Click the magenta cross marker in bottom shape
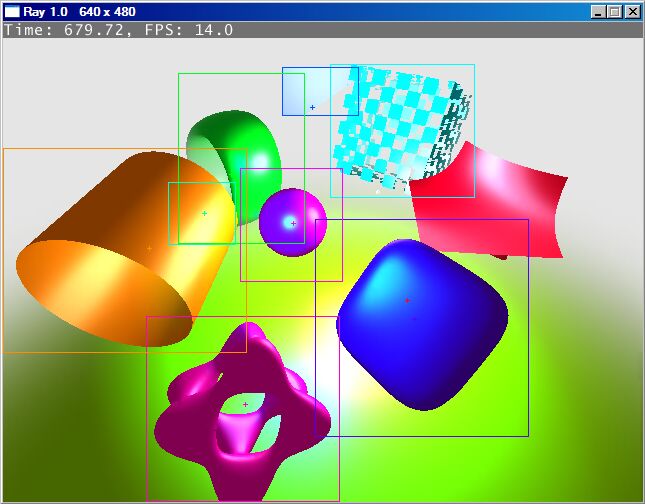Image resolution: width=645 pixels, height=504 pixels. 245,404
